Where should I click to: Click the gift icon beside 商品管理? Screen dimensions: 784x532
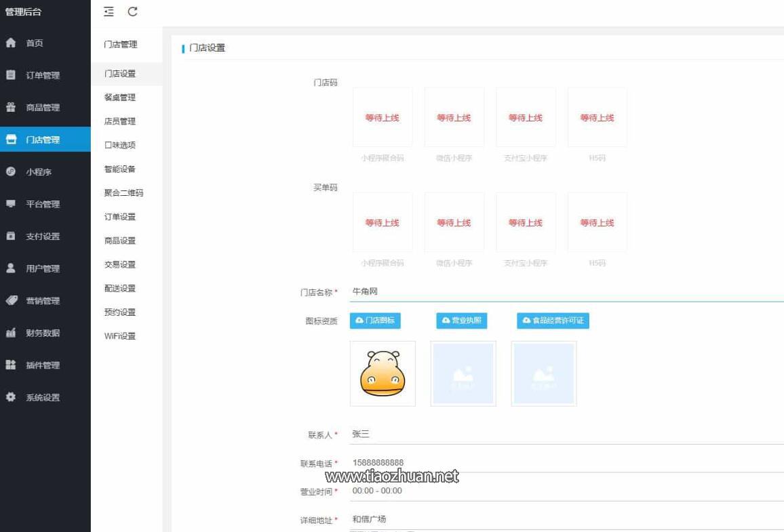(x=11, y=107)
